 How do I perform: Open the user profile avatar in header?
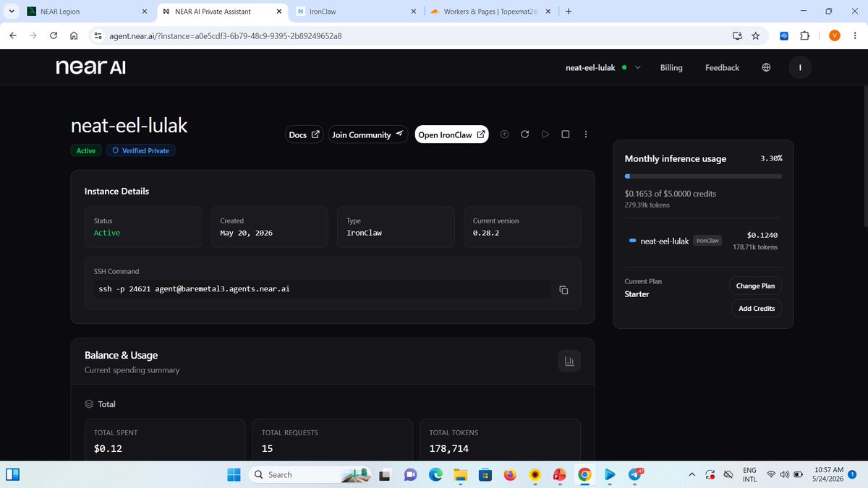click(800, 67)
